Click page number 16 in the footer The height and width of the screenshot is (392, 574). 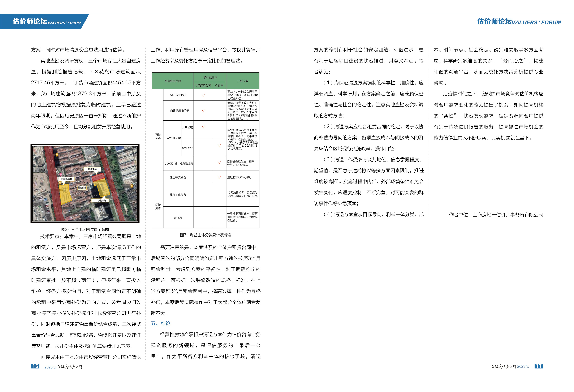pos(35,366)
